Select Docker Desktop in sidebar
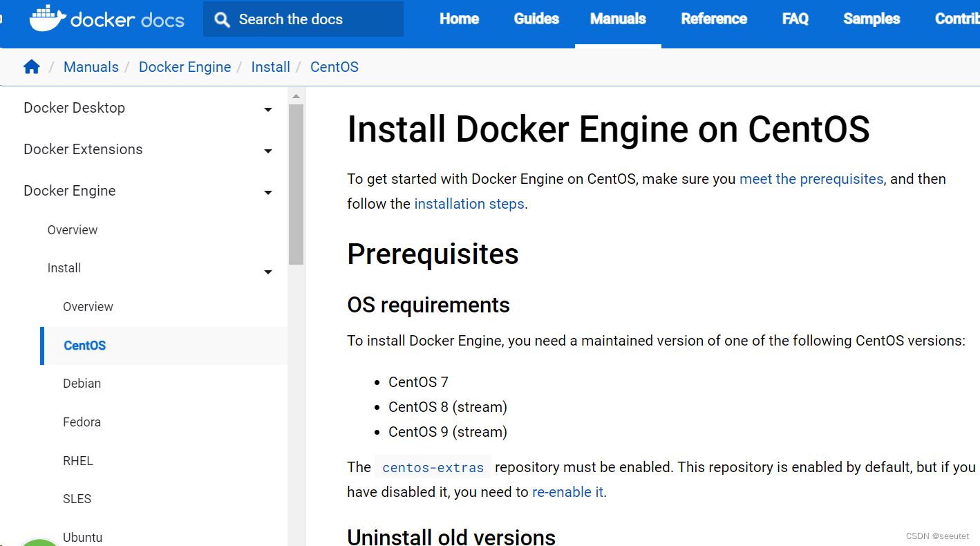 pyautogui.click(x=74, y=108)
